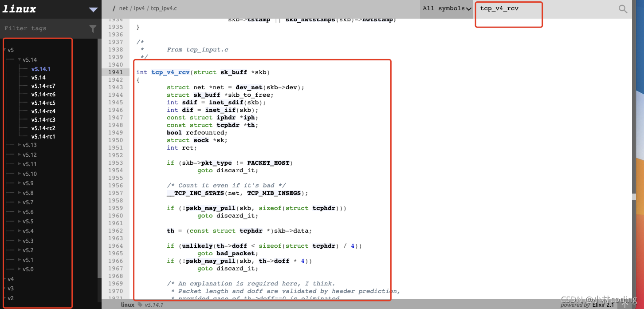
Task: Select tag v5.14-rc7
Action: coord(43,86)
